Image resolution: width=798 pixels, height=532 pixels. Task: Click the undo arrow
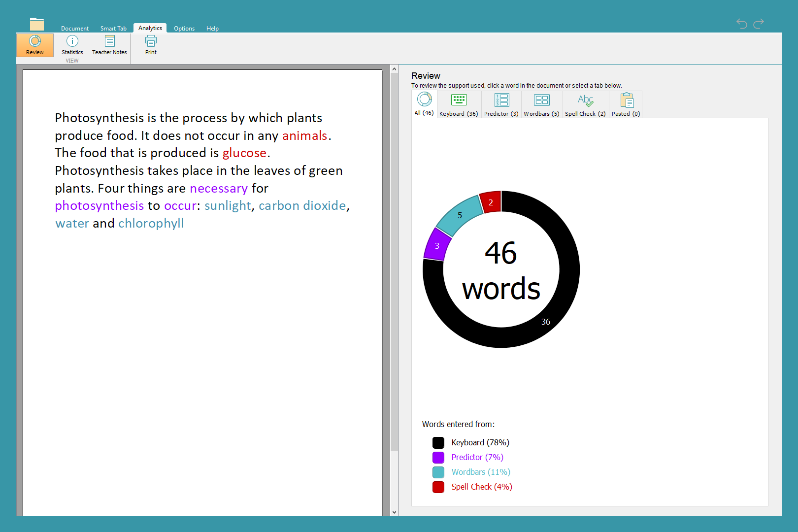pos(742,23)
